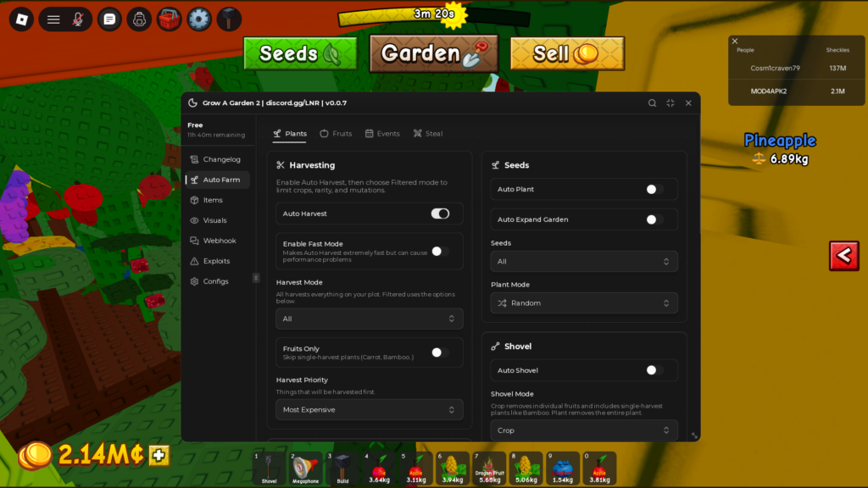Click the panel resize corner grip

pos(694,435)
